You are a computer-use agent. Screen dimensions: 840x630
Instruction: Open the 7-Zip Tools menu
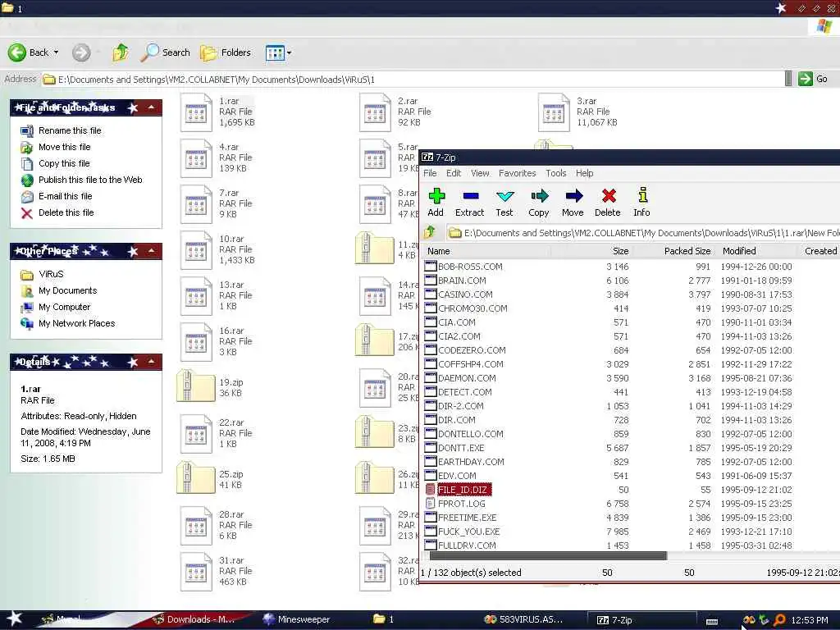[x=556, y=173]
